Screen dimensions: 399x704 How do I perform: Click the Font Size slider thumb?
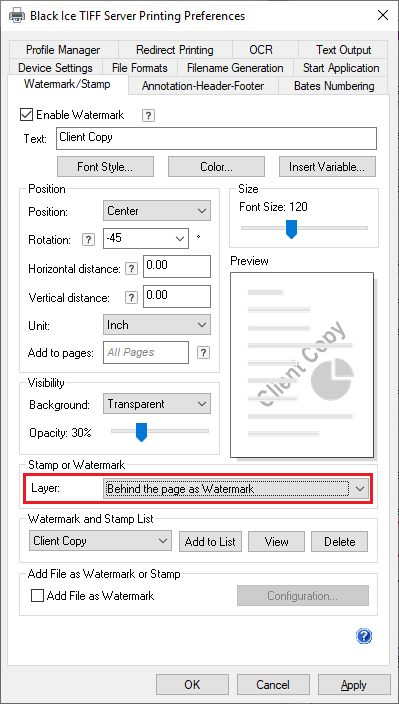pos(292,229)
